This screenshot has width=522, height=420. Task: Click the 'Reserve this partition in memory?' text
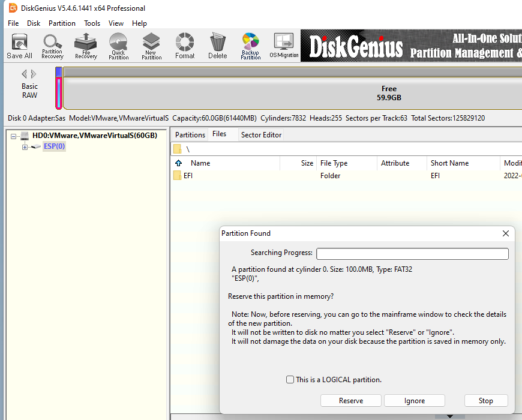tap(281, 296)
